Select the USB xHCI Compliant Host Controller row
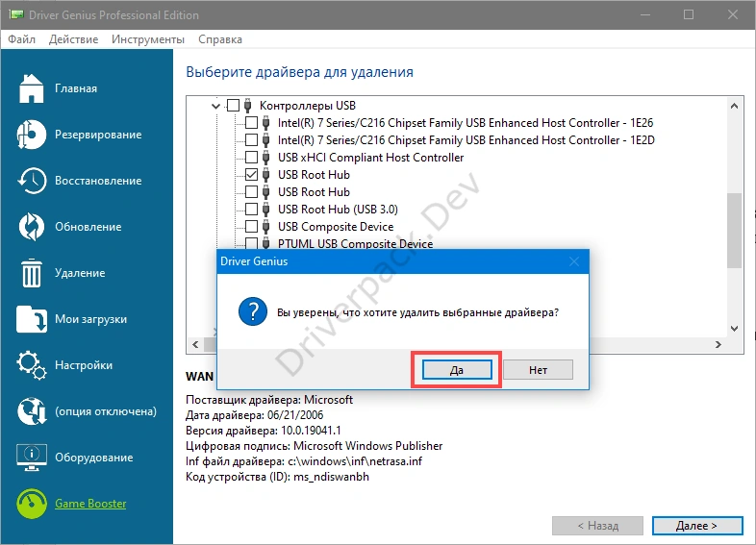The height and width of the screenshot is (545, 756). (x=370, y=158)
